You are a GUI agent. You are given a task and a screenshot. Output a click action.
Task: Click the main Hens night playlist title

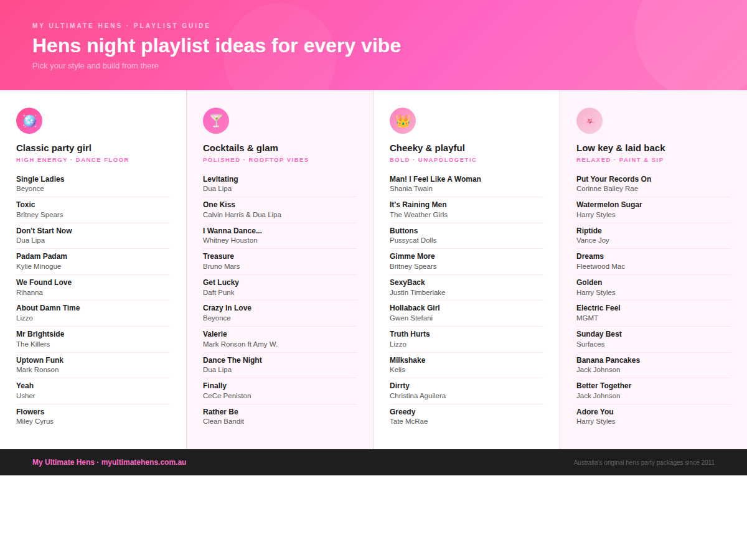coord(217,45)
